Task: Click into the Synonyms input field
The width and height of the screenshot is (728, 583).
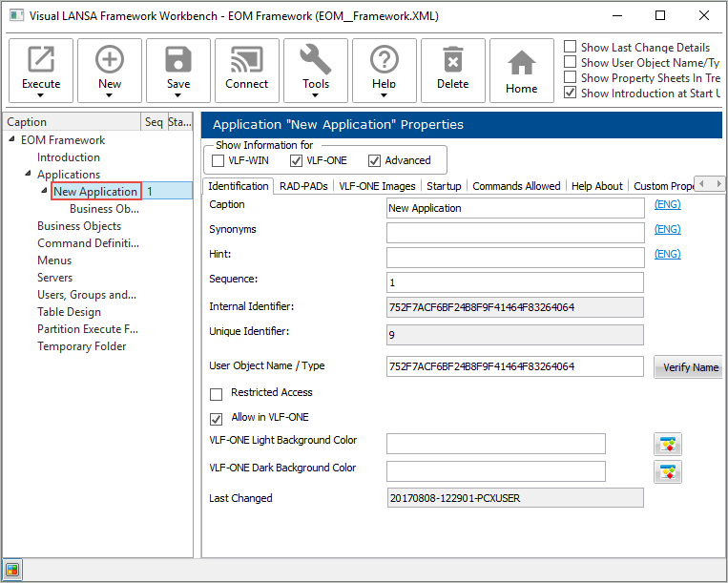Action: click(514, 233)
